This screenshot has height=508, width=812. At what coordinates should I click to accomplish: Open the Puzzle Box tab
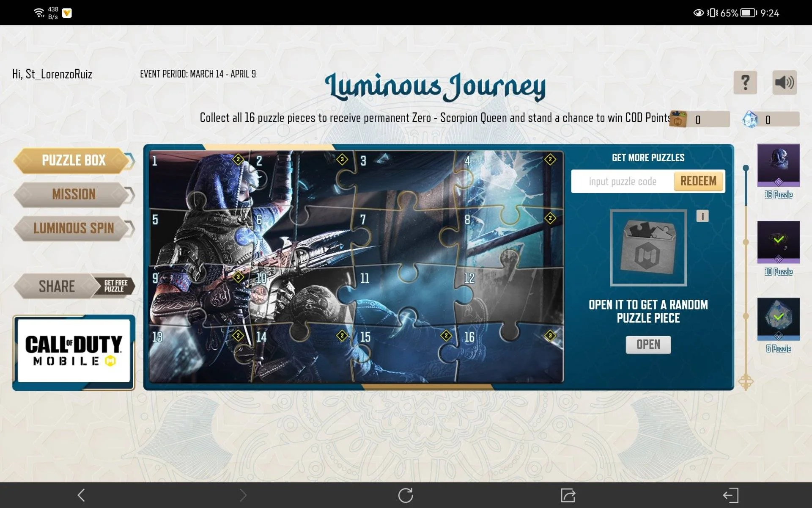click(74, 160)
